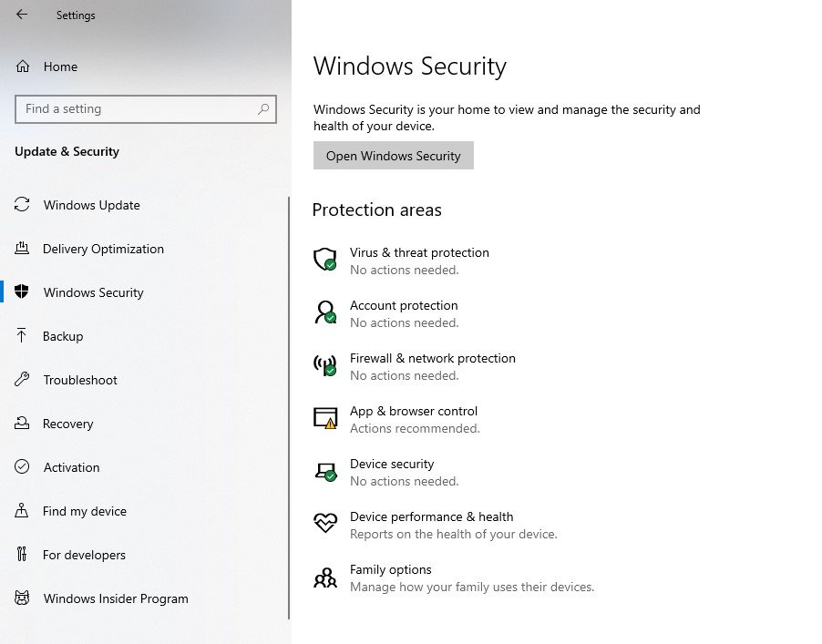Image resolution: width=822 pixels, height=644 pixels.
Task: Open Activation settings
Action: [71, 467]
